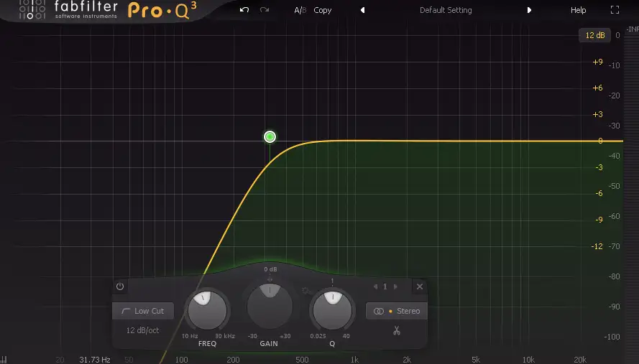Toggle the A/B comparison state
The height and width of the screenshot is (364, 639).
coord(300,10)
